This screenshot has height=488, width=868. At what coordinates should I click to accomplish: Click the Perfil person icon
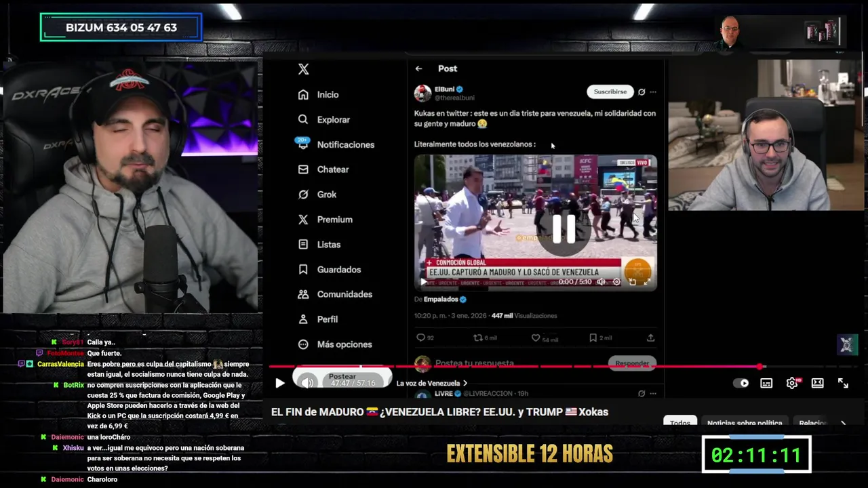point(303,319)
